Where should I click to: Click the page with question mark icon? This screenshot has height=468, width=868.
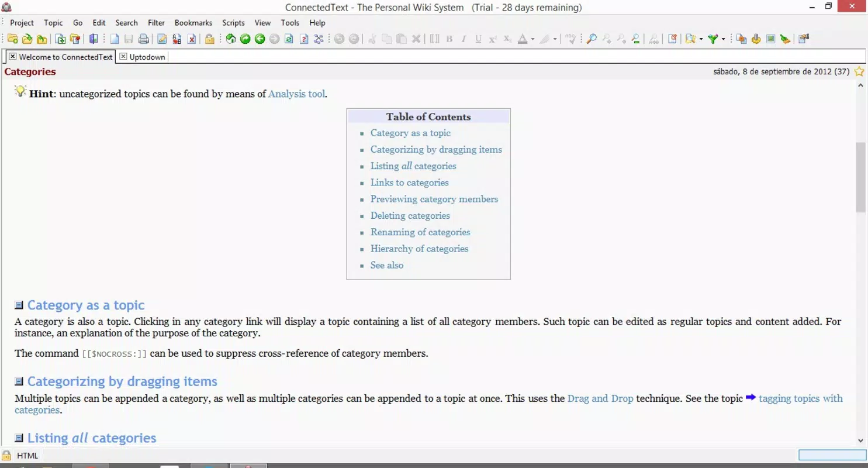(x=304, y=39)
